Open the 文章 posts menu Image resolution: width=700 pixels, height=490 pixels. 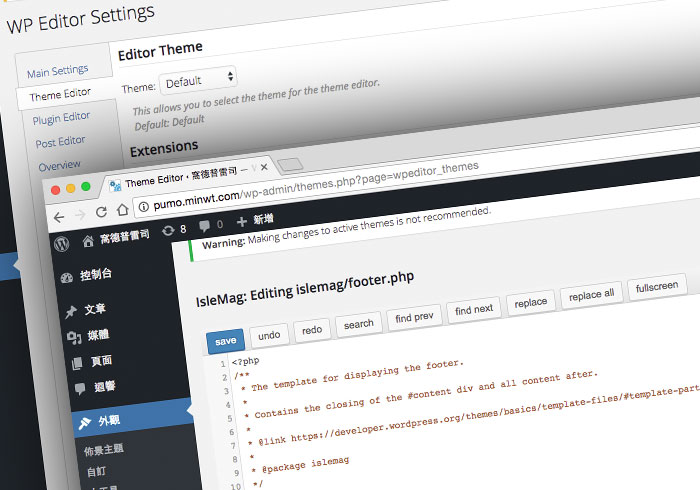point(85,310)
